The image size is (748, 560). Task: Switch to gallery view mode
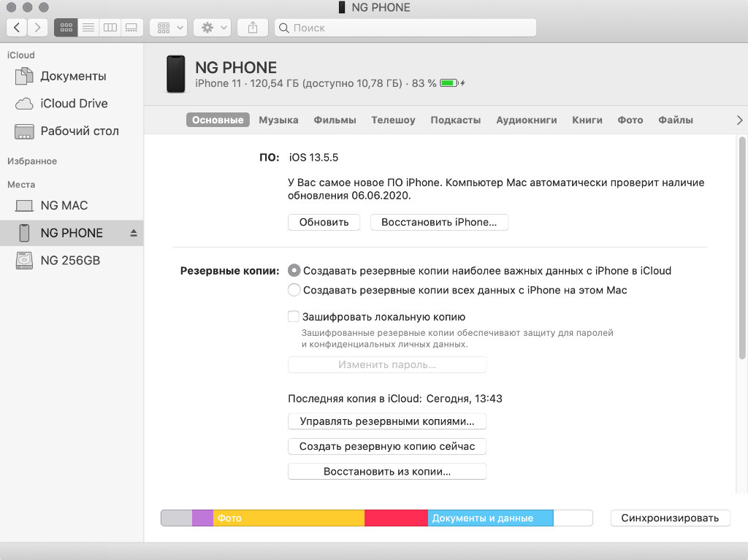[x=131, y=28]
